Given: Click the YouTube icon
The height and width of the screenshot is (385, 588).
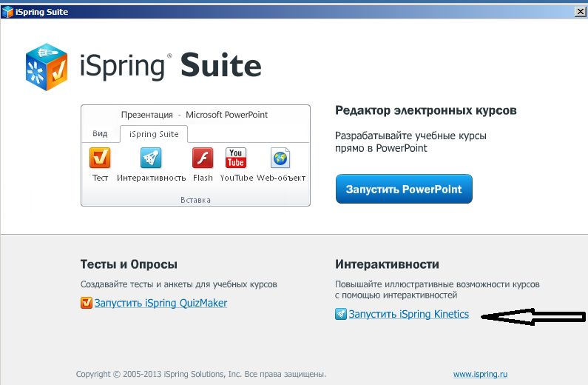Looking at the screenshot, I should [236, 158].
